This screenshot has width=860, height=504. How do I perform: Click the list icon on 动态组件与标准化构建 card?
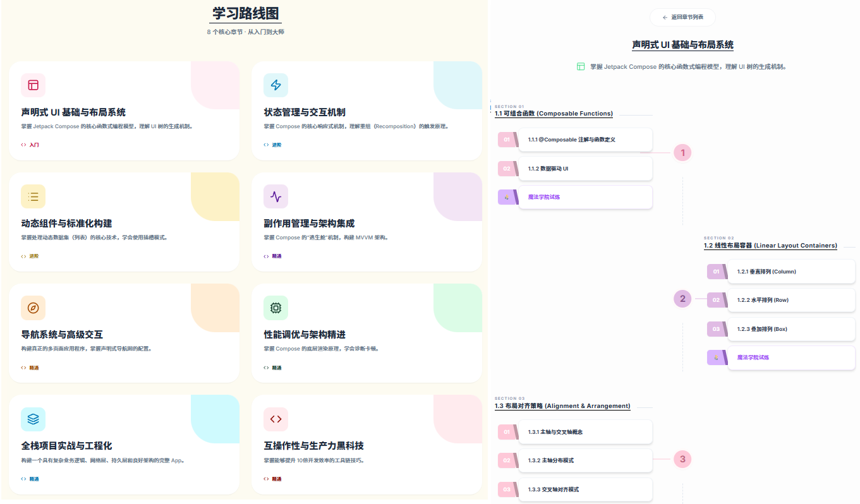(33, 196)
